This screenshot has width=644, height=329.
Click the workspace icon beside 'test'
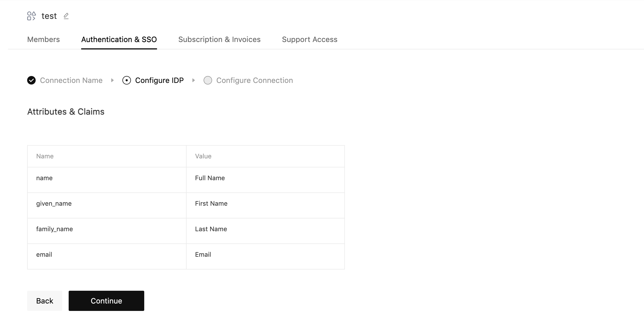(x=31, y=16)
